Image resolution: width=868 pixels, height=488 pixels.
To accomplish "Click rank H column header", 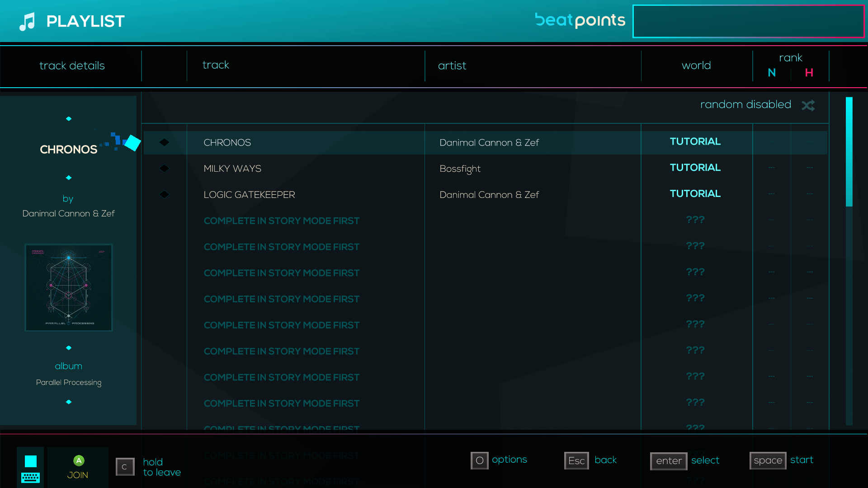I will pyautogui.click(x=808, y=72).
